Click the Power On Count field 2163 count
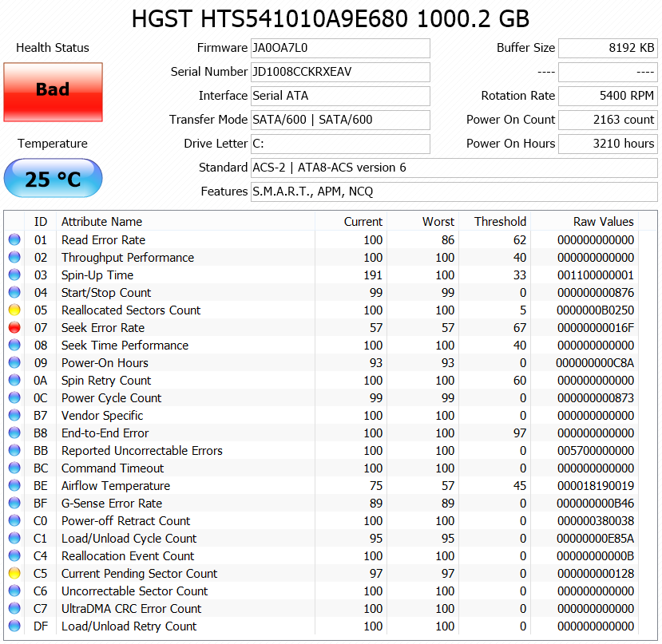 tap(608, 120)
